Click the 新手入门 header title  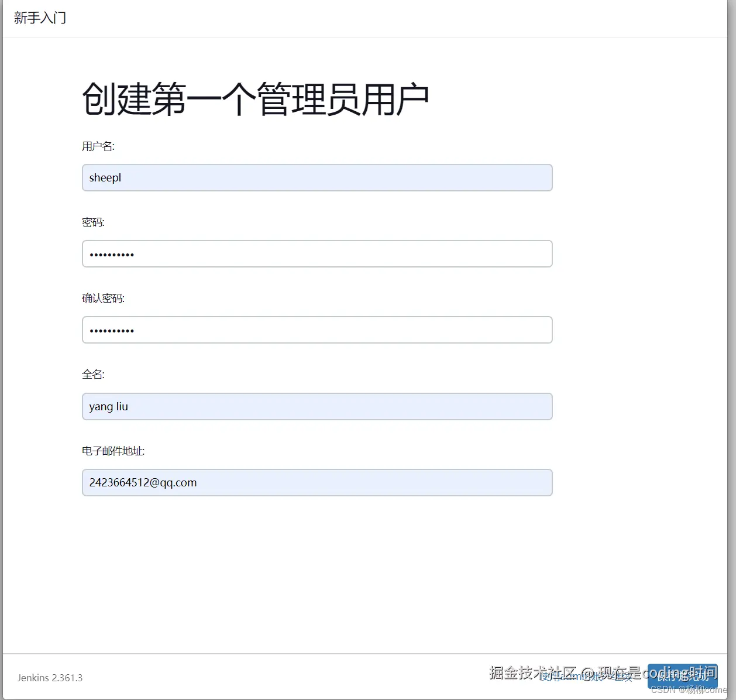pos(40,17)
